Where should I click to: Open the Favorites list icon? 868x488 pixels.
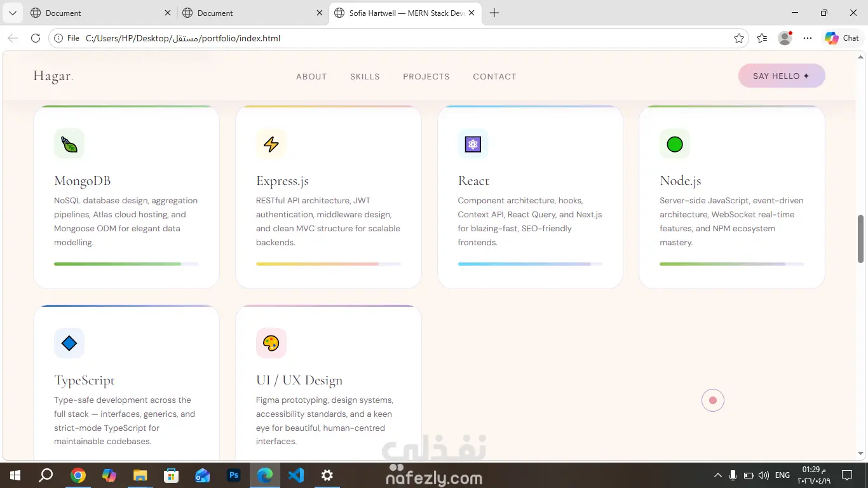tap(763, 38)
